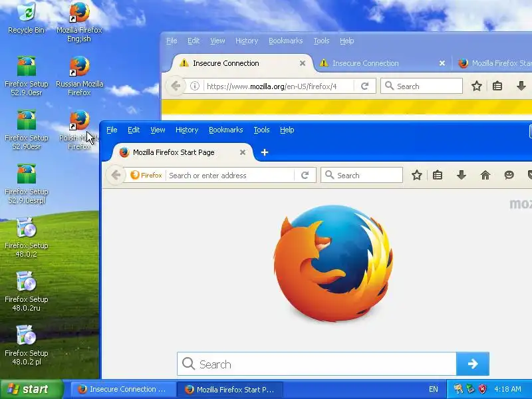Show bookmarks list icon in front window
This screenshot has height=399, width=532.
click(x=438, y=176)
